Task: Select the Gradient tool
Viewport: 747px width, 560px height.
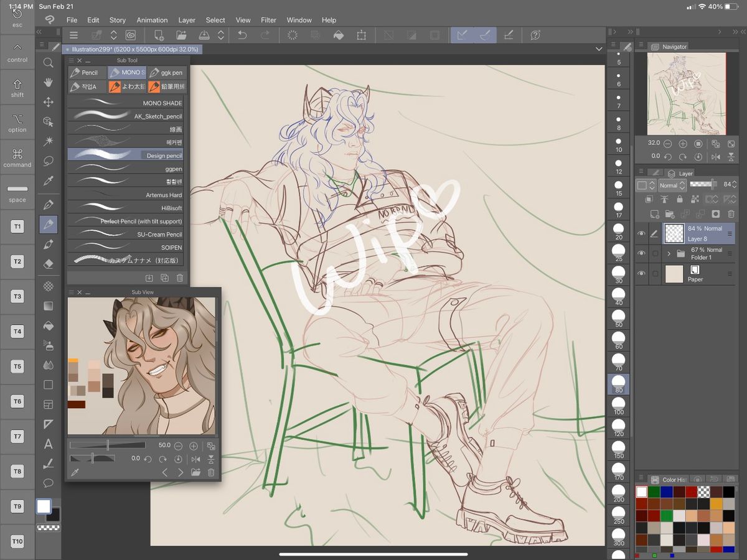Action: pos(48,306)
